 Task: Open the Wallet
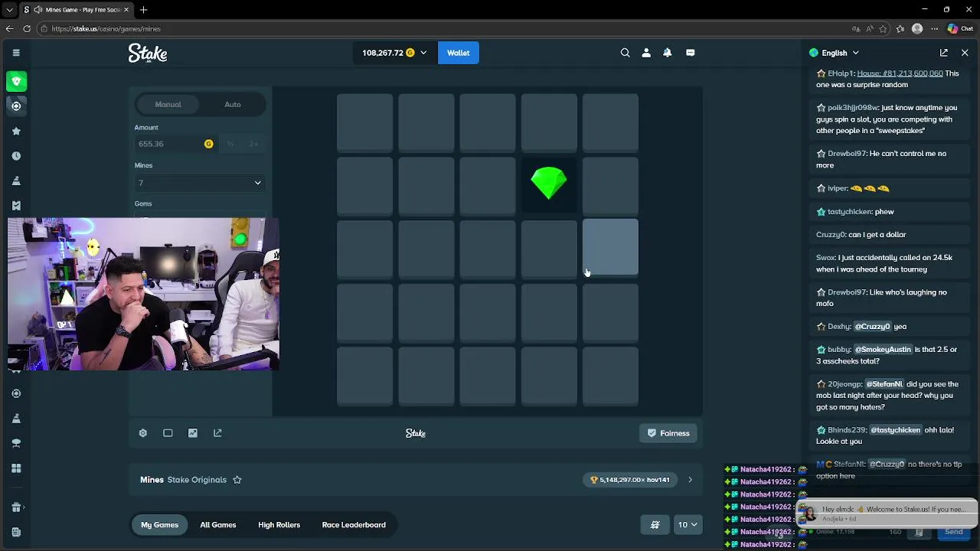tap(458, 53)
